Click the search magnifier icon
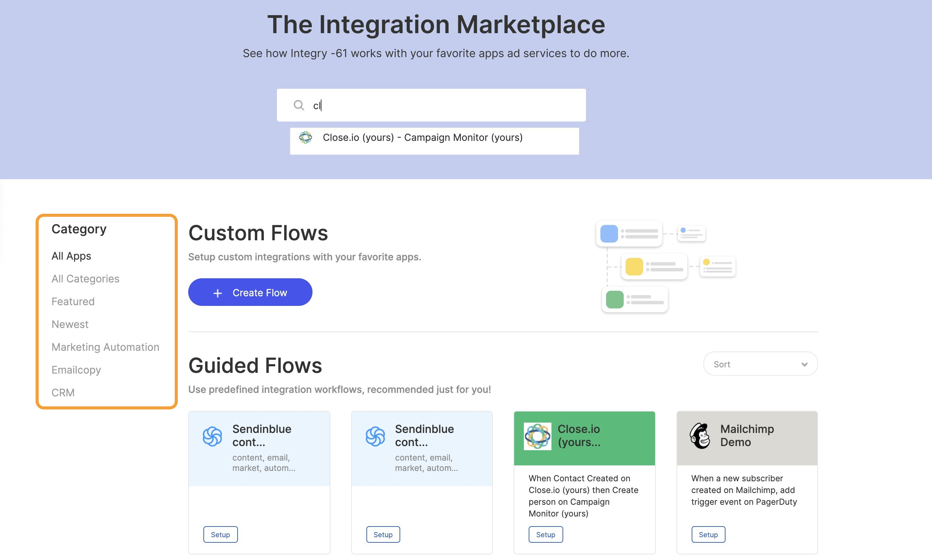The width and height of the screenshot is (932, 560). click(x=298, y=105)
